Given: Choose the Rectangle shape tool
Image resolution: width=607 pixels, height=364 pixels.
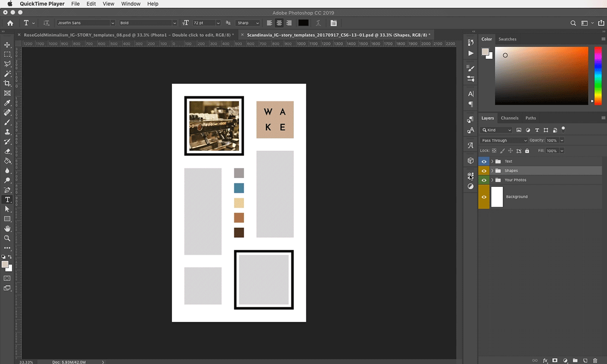Looking at the screenshot, I should [x=7, y=219].
